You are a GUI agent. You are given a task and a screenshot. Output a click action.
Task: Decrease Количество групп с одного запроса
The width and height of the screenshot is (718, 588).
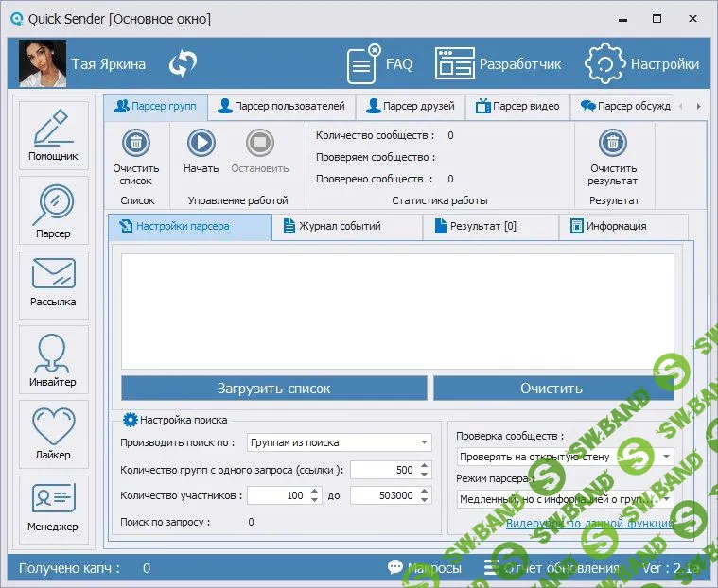coord(425,474)
